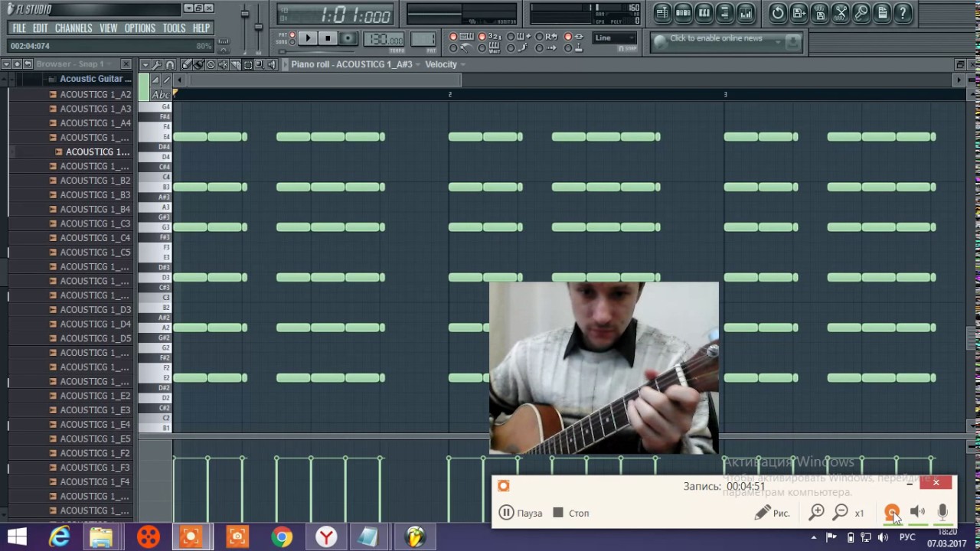Toggle the typing keyboard to piano LED
The height and width of the screenshot is (551, 980).
(453, 36)
